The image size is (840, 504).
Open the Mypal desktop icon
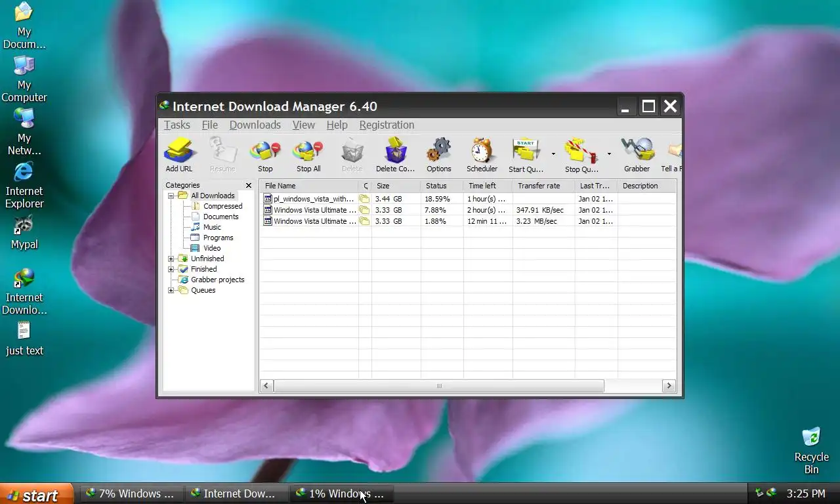coord(24,232)
